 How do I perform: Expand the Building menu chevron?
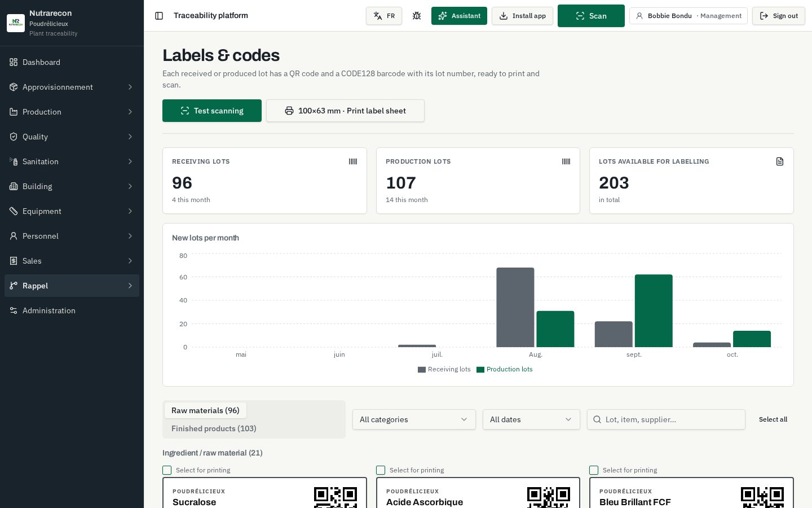(x=130, y=186)
